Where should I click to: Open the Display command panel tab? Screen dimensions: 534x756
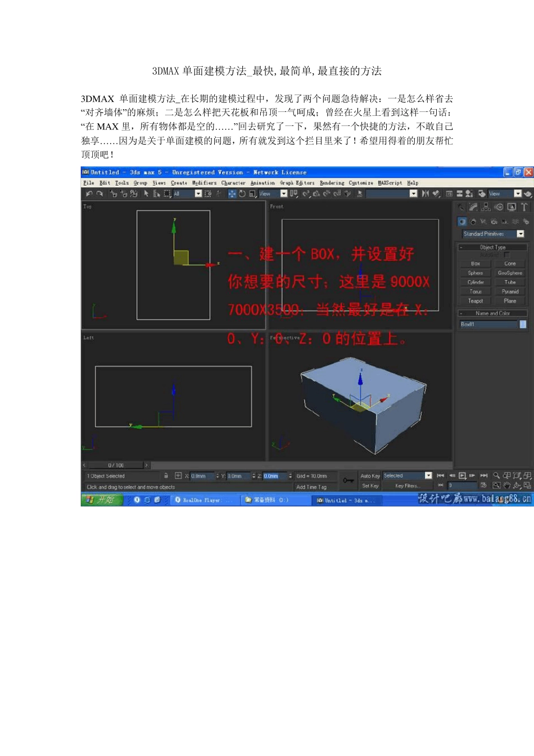click(512, 207)
